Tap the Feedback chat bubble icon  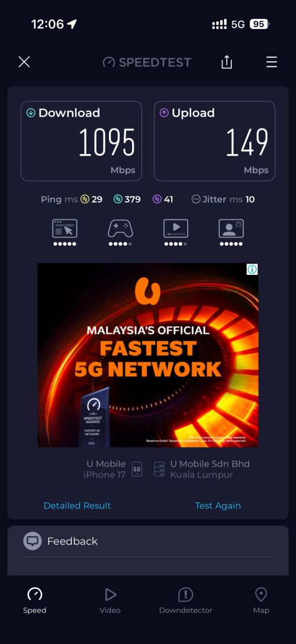click(x=33, y=541)
